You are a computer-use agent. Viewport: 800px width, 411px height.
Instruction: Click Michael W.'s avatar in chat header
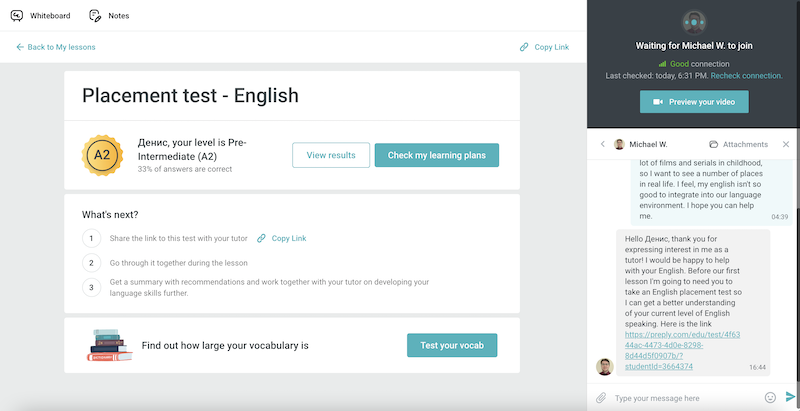click(x=619, y=145)
